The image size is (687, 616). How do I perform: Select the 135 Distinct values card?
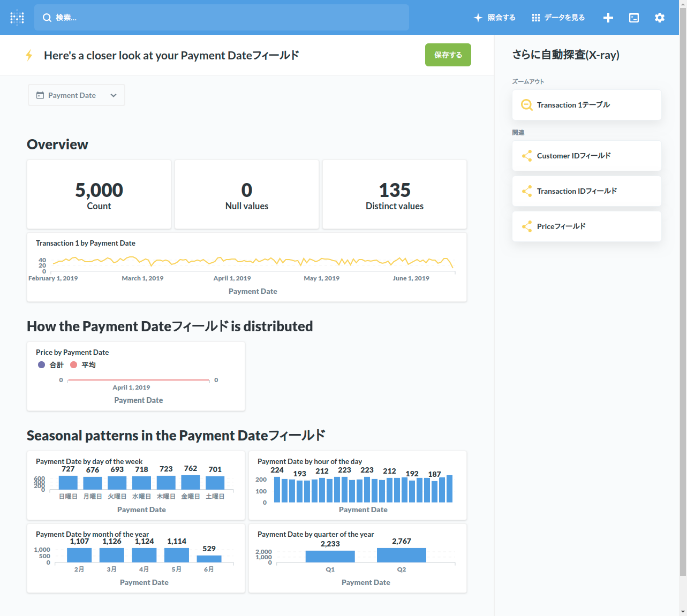(395, 194)
